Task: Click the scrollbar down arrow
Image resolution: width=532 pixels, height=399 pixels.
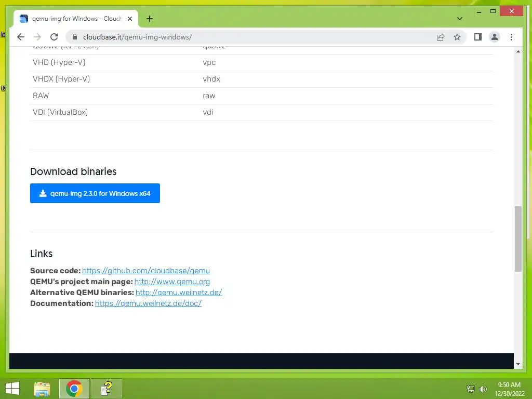Action: (518, 364)
